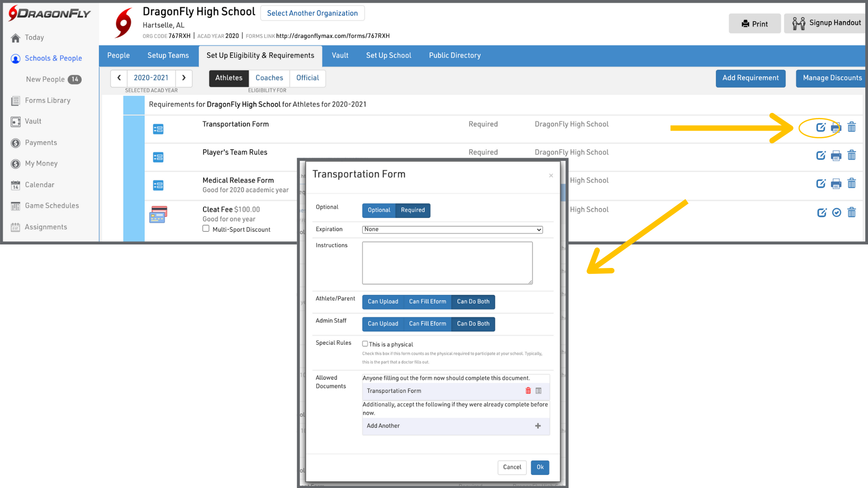Image resolution: width=868 pixels, height=488 pixels.
Task: Switch to the Vault tab
Action: pyautogui.click(x=340, y=56)
